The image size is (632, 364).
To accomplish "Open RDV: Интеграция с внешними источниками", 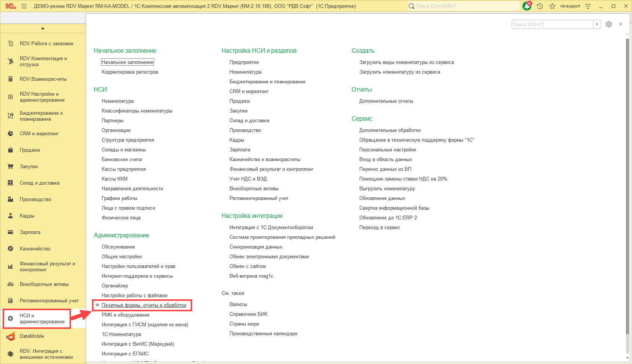I will coord(43,354).
